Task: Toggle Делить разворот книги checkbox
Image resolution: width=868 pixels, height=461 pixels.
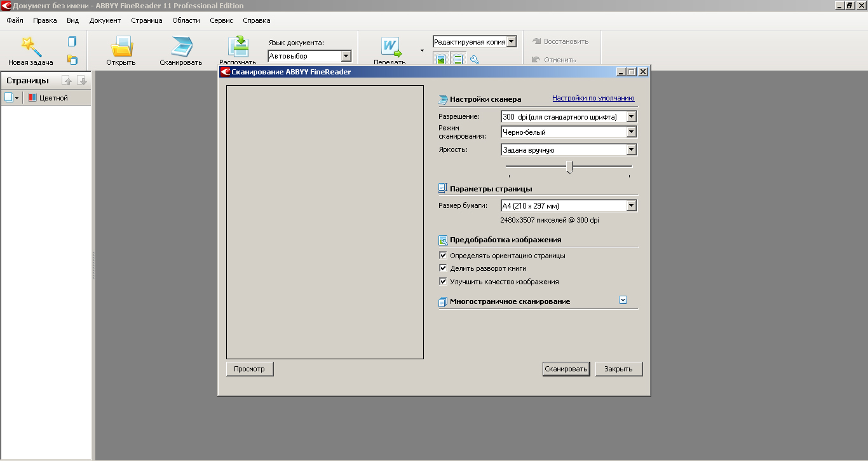Action: [x=443, y=268]
